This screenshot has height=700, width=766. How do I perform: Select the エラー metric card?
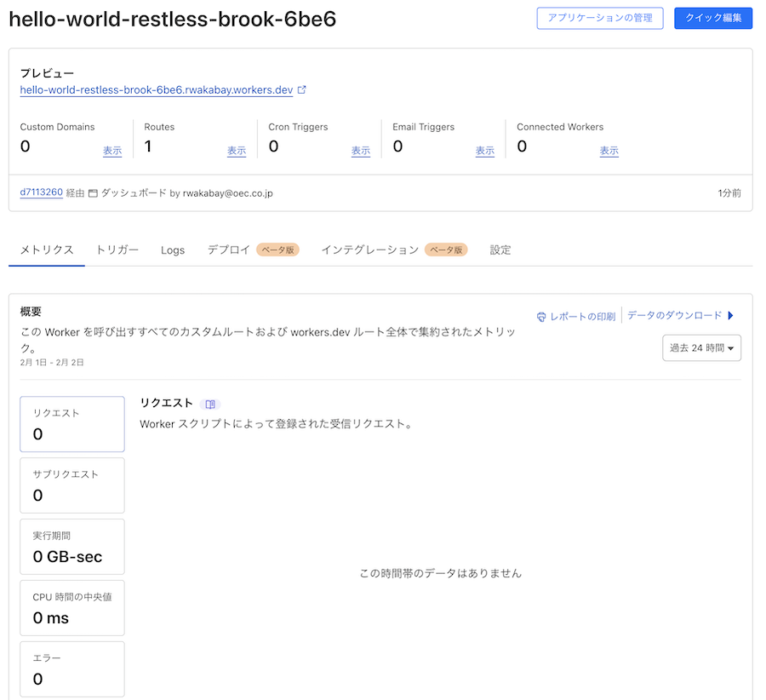tap(72, 669)
